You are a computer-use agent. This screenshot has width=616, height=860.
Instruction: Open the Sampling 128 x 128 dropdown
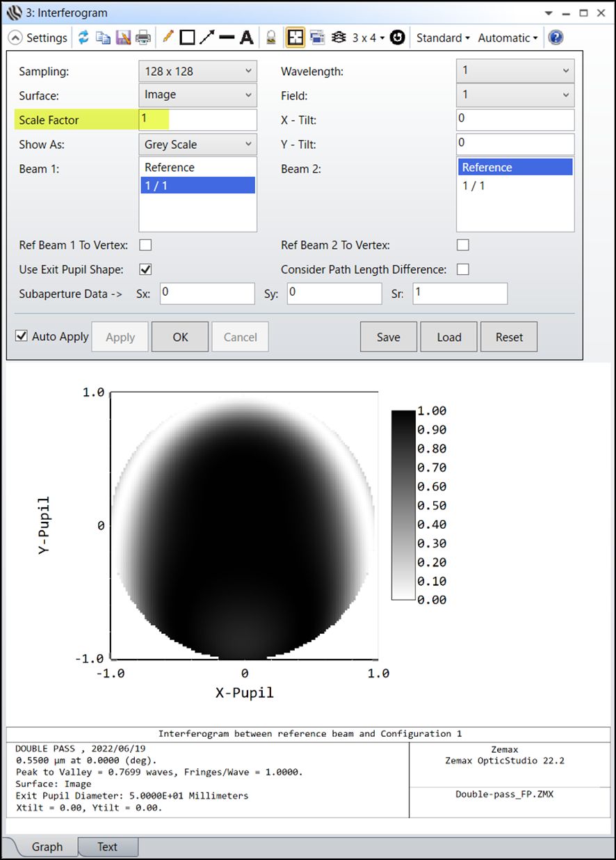pyautogui.click(x=198, y=71)
